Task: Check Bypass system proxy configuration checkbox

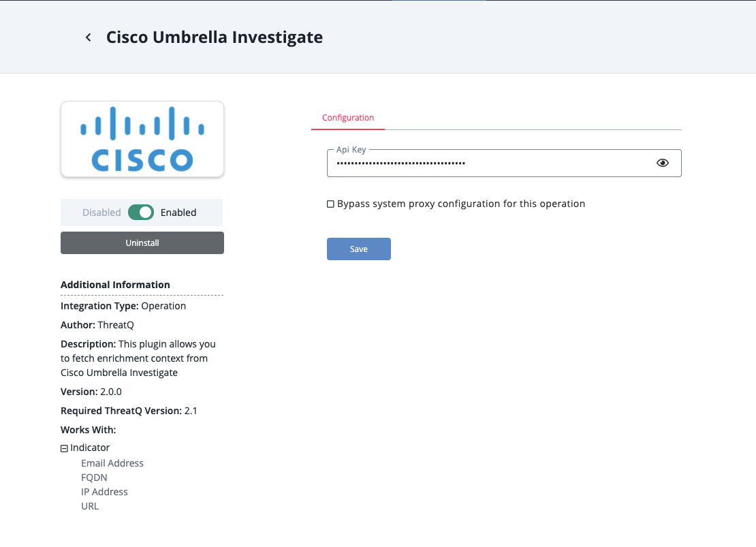Action: [330, 204]
